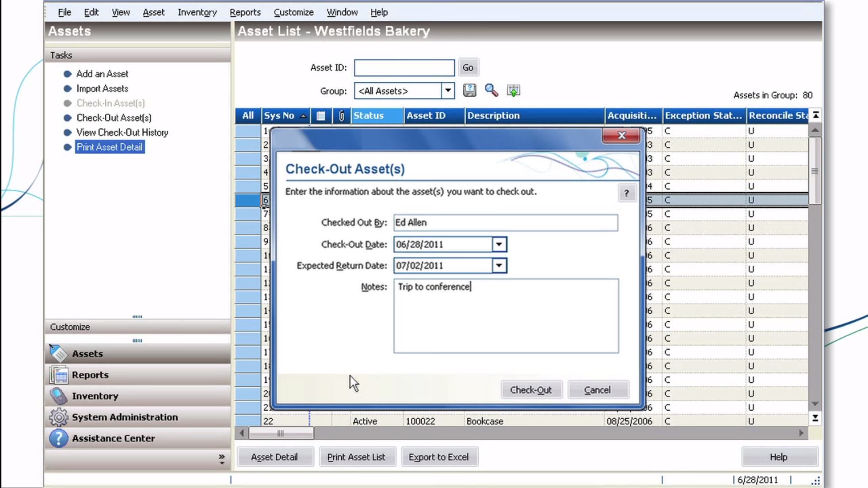Click the green arrow grid icon
Image resolution: width=868 pixels, height=488 pixels.
pos(513,90)
